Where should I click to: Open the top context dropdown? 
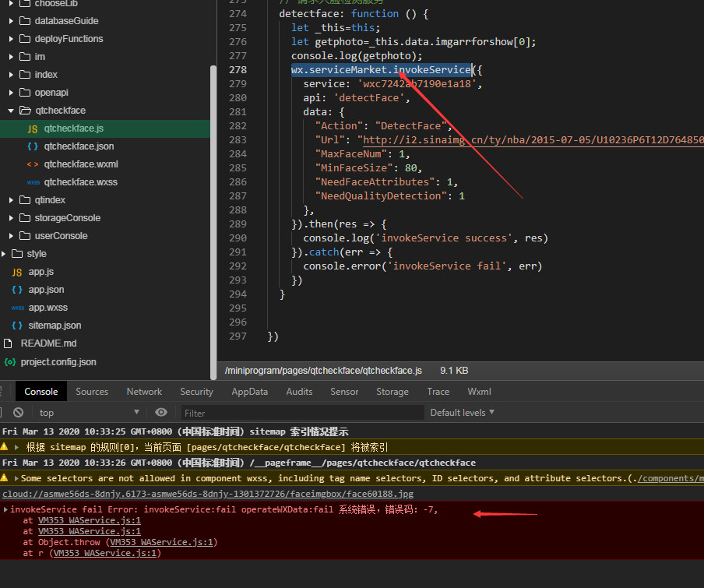(x=89, y=413)
